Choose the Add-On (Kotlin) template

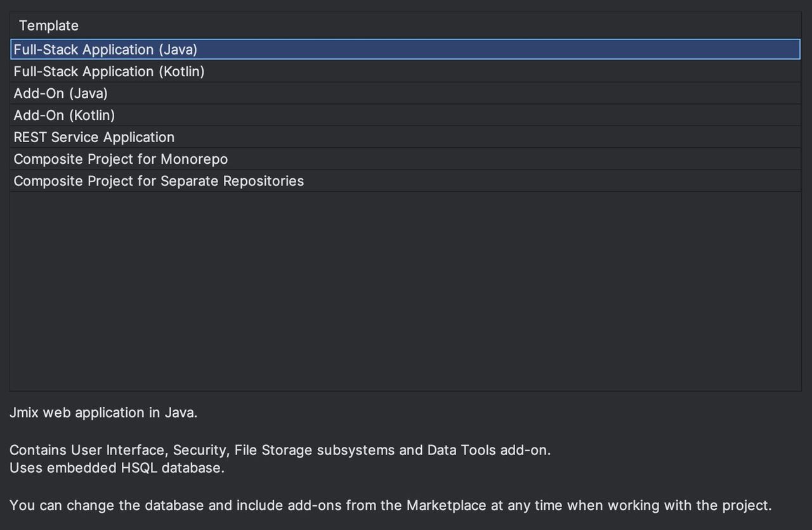point(63,115)
